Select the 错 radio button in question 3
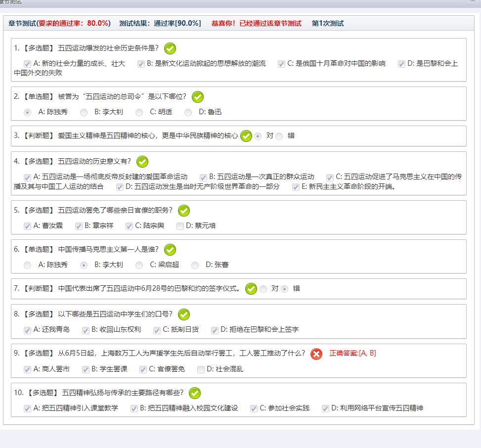481x448 pixels. [279, 136]
